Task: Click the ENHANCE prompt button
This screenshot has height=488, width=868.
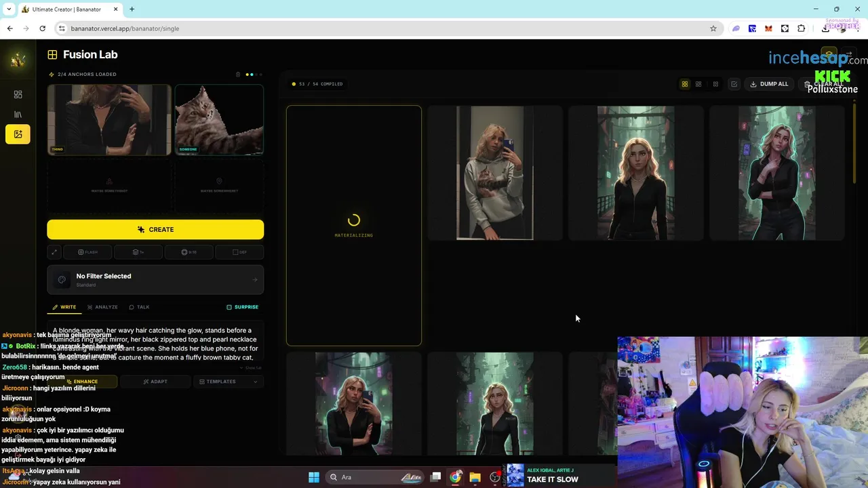Action: (81, 382)
